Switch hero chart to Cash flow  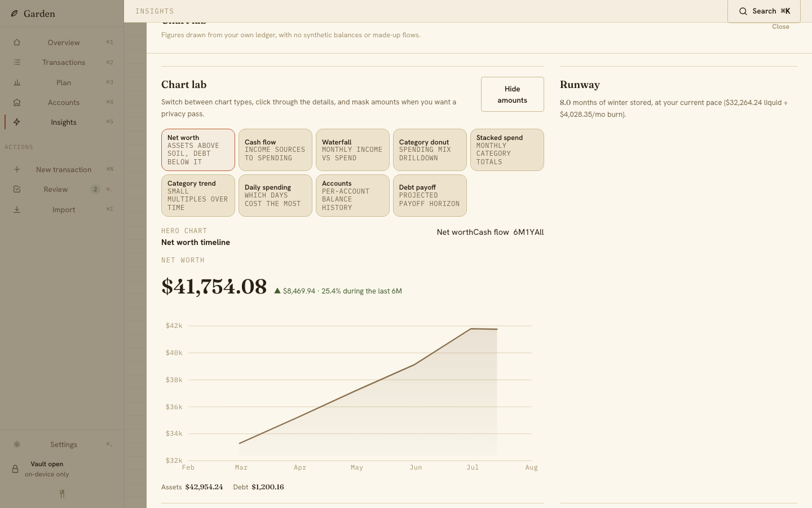coord(491,232)
